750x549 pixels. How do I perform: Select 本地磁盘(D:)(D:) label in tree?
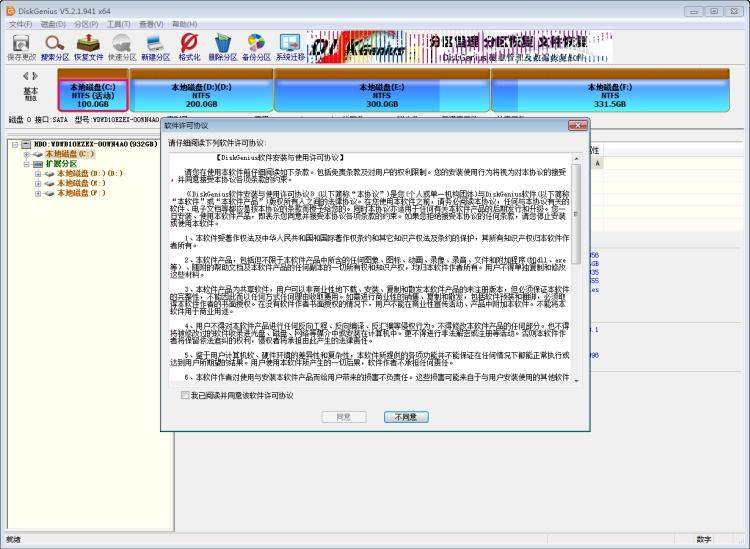coord(90,174)
